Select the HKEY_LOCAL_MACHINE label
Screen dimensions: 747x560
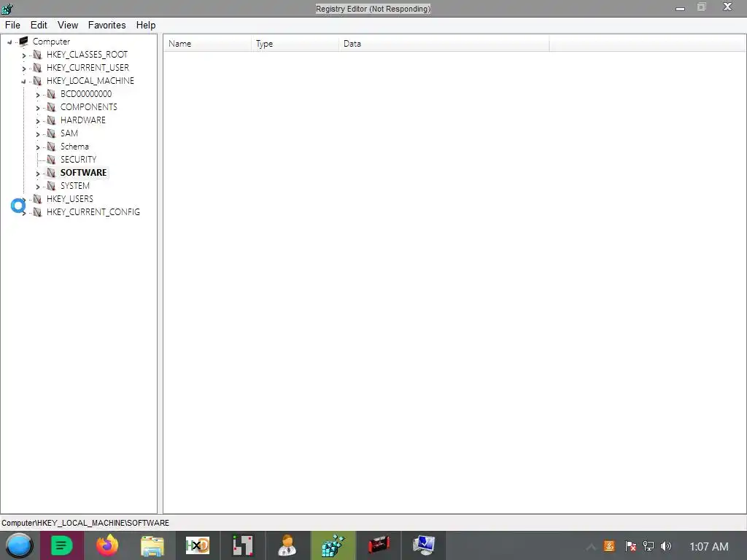[90, 81]
